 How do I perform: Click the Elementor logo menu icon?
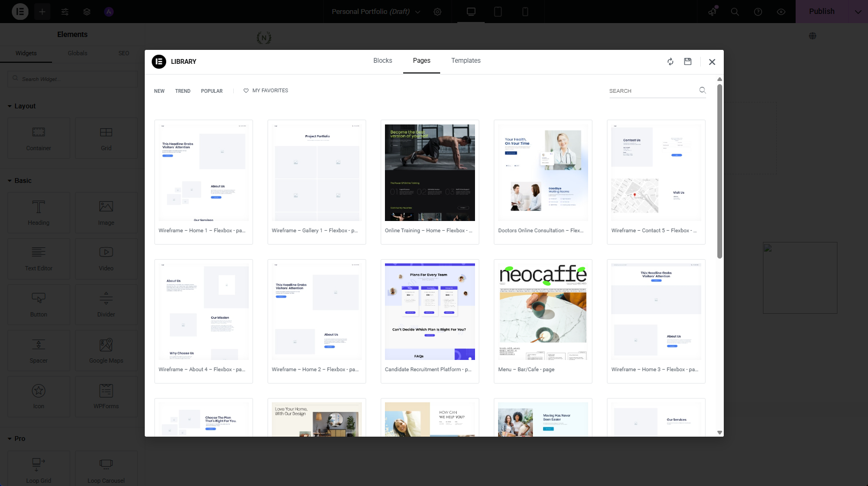(x=20, y=11)
